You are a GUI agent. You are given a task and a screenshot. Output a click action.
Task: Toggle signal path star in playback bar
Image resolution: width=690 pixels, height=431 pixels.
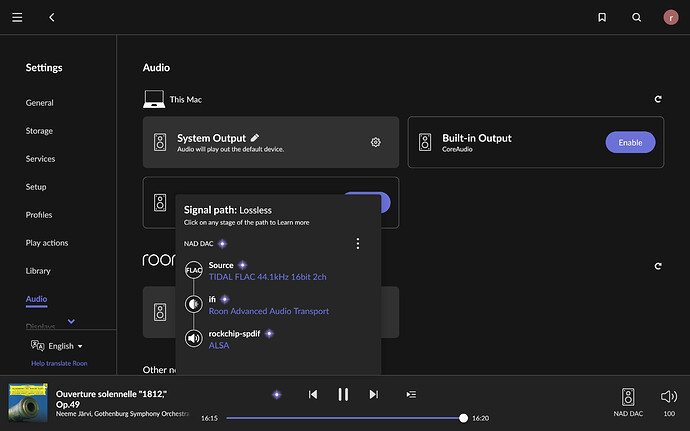point(277,394)
